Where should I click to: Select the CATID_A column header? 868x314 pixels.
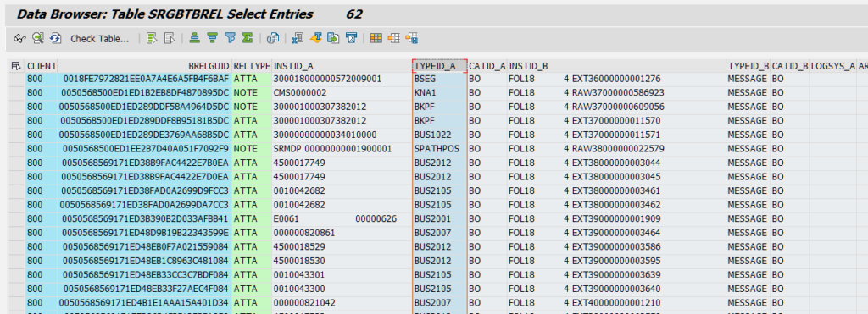coord(487,66)
